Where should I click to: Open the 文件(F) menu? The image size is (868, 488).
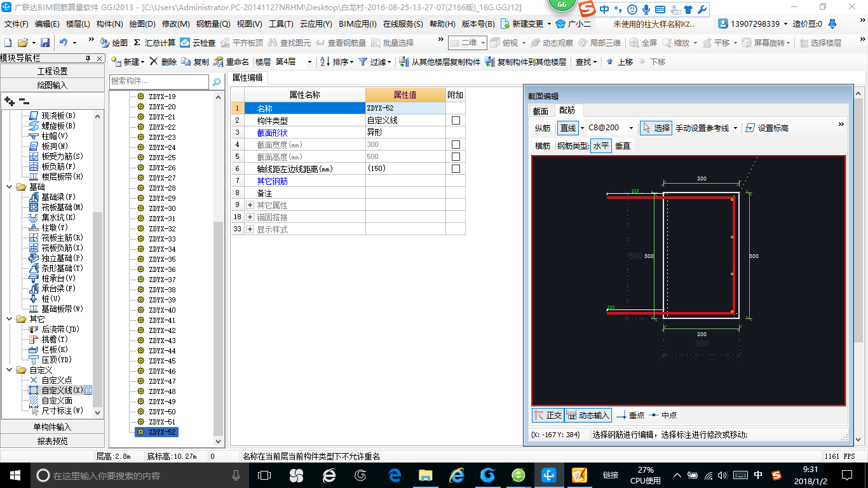[x=17, y=24]
